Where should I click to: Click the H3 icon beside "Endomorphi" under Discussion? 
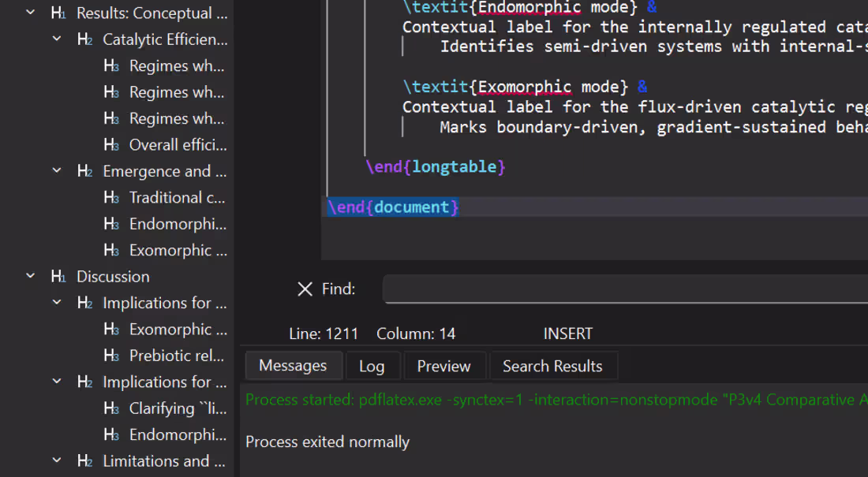pos(110,434)
